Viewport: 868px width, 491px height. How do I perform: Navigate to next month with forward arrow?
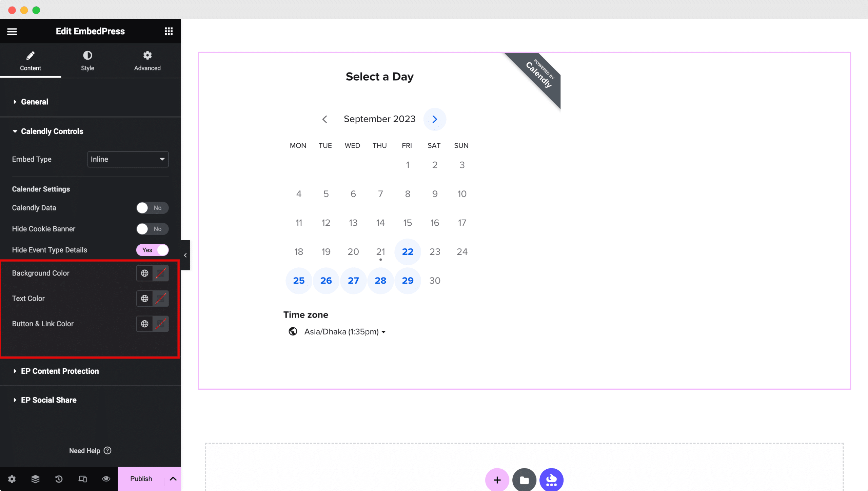435,119
